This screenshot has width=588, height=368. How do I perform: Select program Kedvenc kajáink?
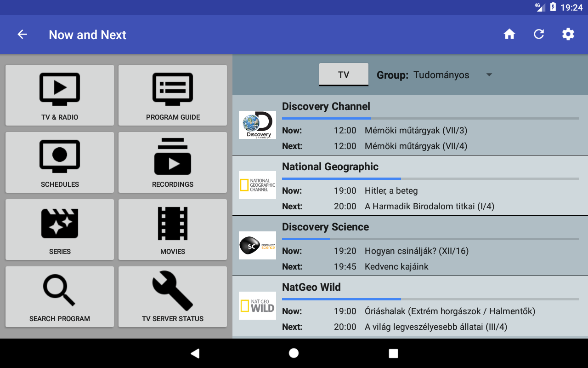(396, 267)
